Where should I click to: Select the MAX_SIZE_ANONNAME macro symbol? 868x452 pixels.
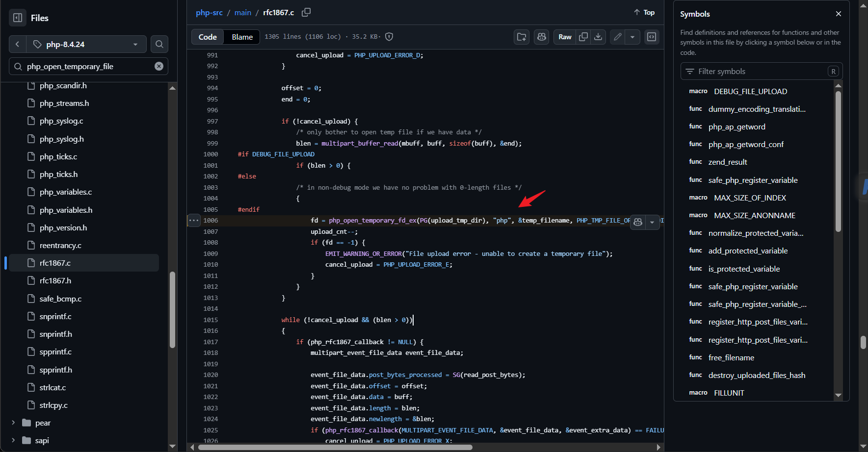coord(755,215)
